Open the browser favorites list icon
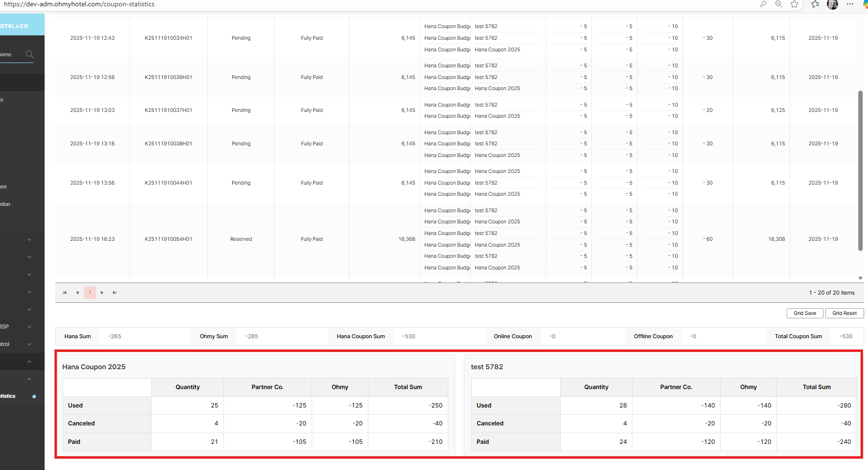The height and width of the screenshot is (470, 868). 815,4
